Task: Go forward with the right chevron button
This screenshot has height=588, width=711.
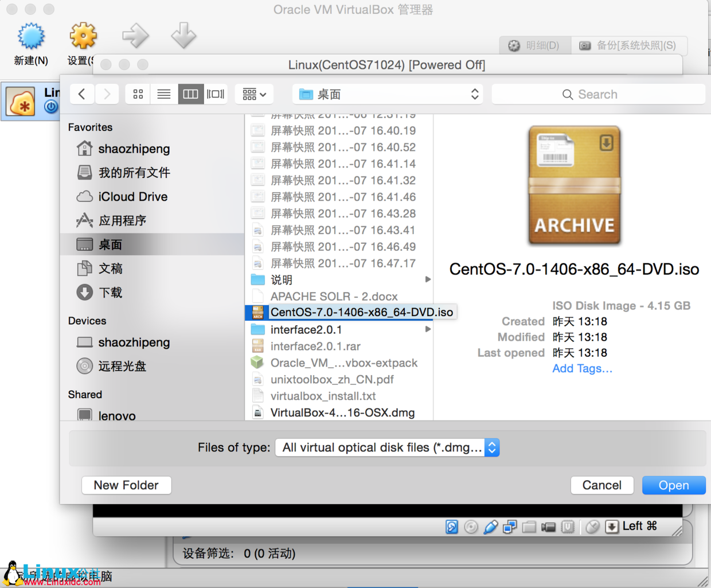Action: (107, 94)
